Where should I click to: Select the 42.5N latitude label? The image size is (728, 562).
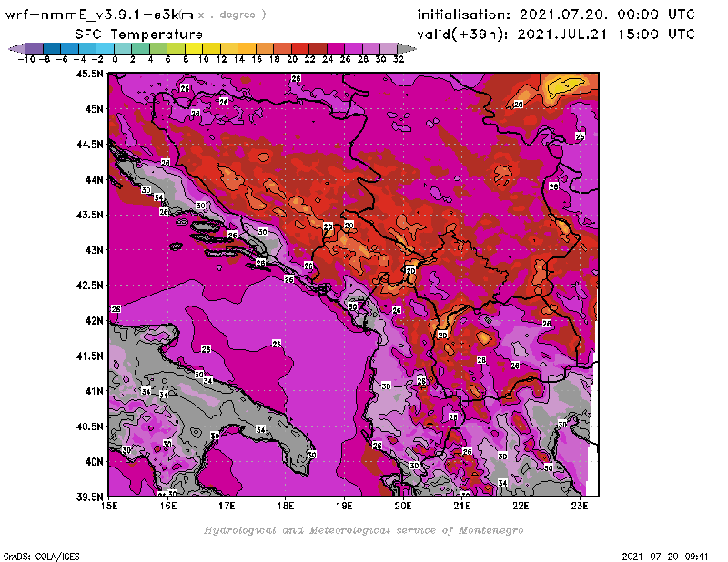89,286
